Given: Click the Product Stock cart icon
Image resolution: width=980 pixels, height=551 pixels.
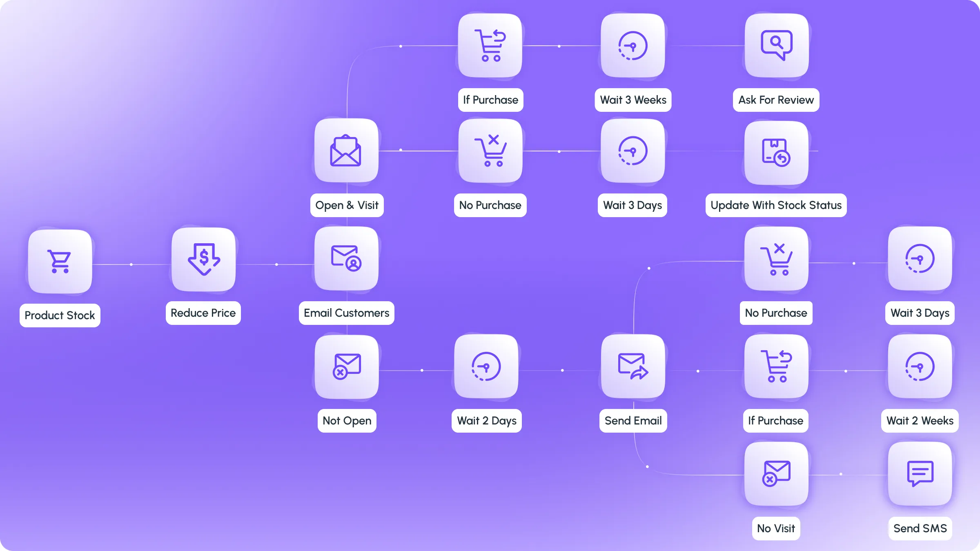Looking at the screenshot, I should coord(60,261).
